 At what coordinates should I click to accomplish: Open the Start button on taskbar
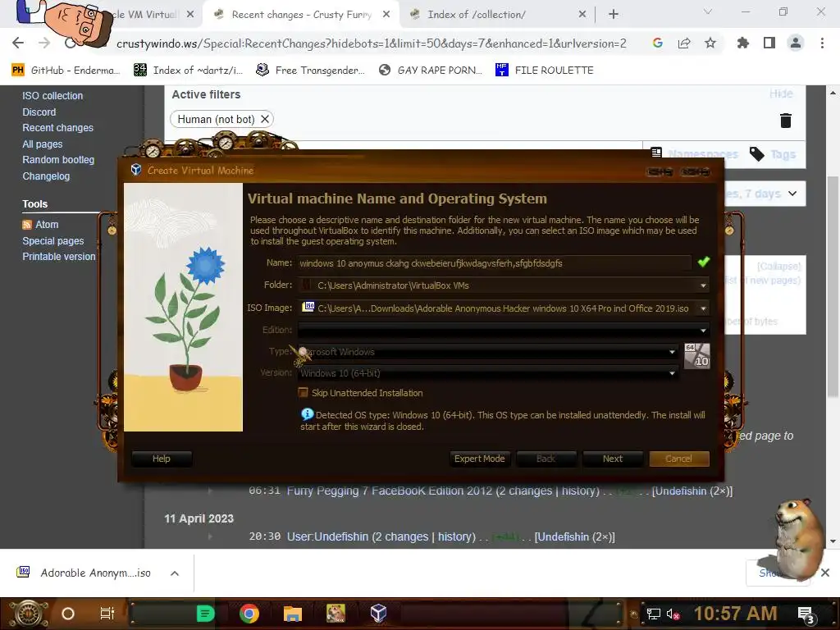click(29, 614)
